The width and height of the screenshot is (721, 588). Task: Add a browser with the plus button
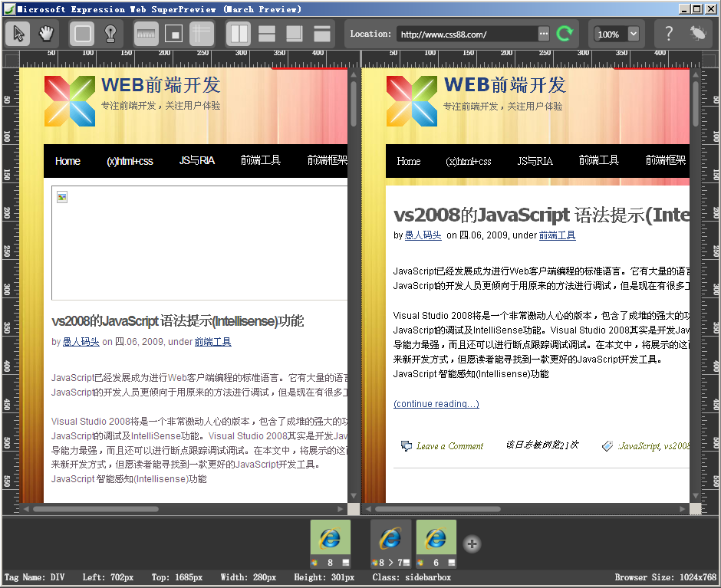tap(472, 544)
